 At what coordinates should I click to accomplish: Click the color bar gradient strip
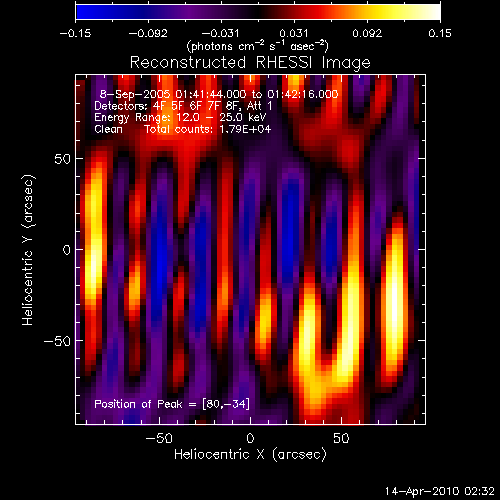click(x=258, y=11)
